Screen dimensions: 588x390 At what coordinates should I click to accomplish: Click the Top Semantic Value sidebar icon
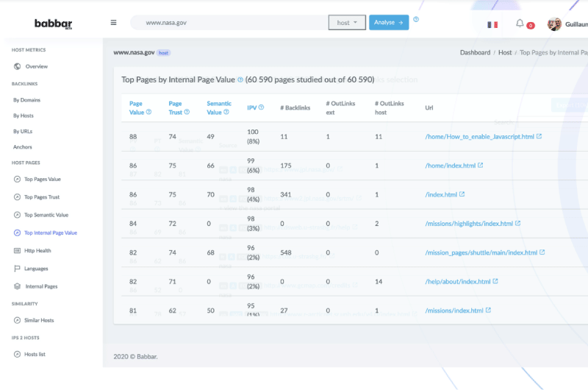(17, 215)
